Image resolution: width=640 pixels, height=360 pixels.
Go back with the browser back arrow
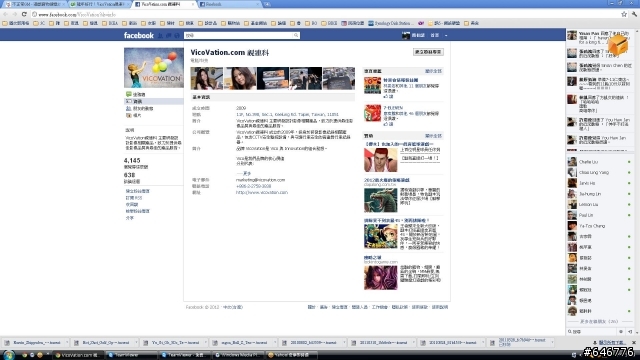click(5, 14)
